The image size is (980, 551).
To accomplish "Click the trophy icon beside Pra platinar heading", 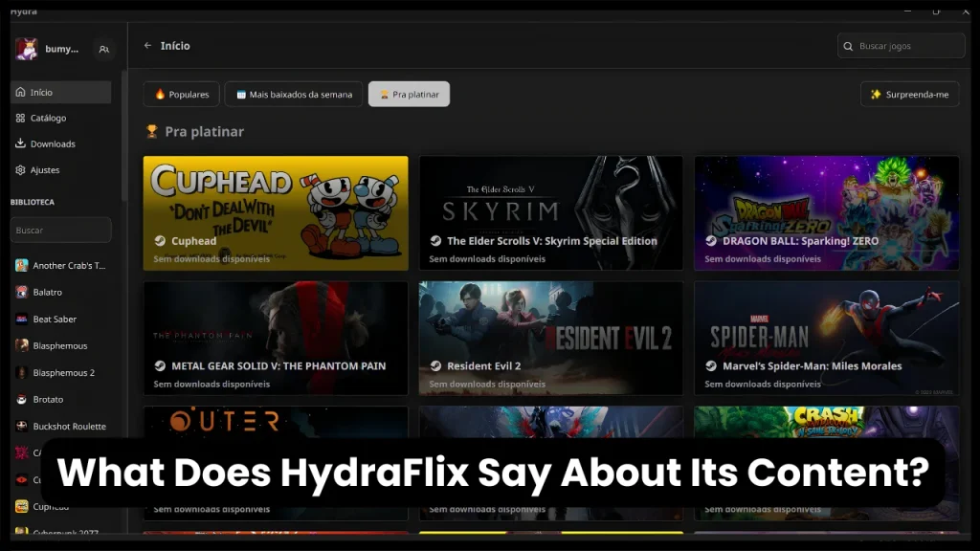I will (x=151, y=131).
